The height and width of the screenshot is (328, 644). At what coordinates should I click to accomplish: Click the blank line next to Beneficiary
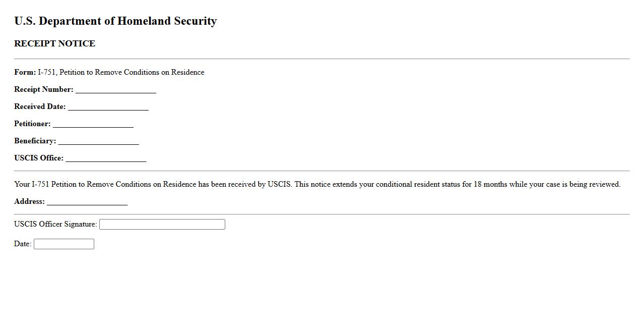tap(98, 141)
